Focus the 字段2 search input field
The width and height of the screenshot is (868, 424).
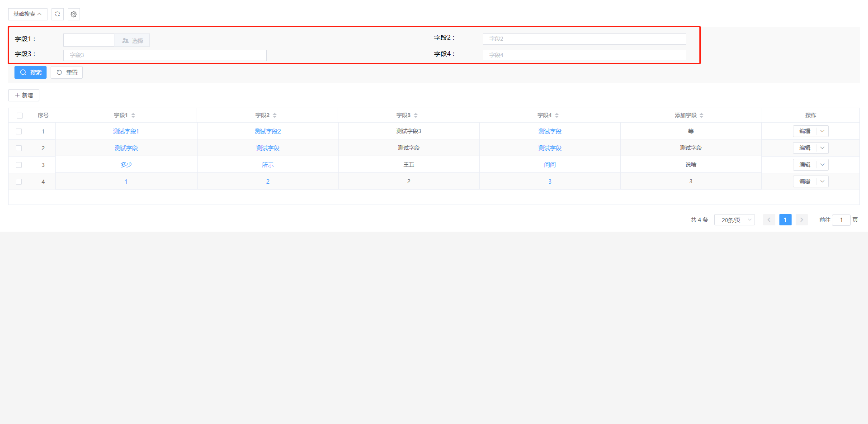point(584,39)
